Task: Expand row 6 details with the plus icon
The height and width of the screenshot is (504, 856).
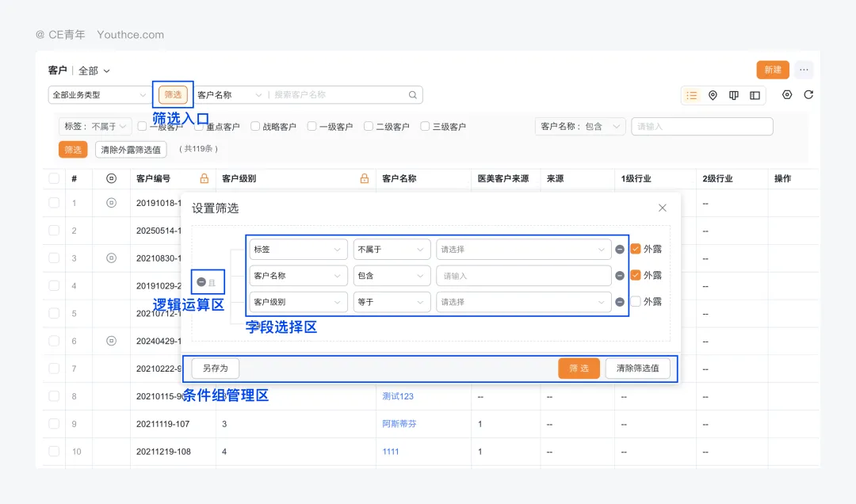Action: 111,341
